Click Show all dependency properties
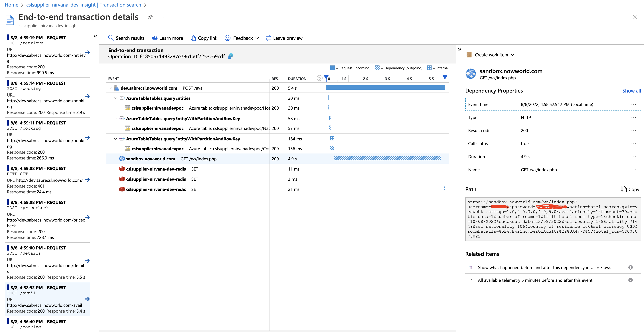 coord(631,91)
